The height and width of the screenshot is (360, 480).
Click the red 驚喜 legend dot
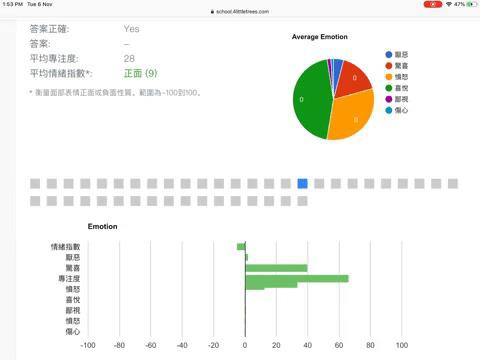pos(389,66)
